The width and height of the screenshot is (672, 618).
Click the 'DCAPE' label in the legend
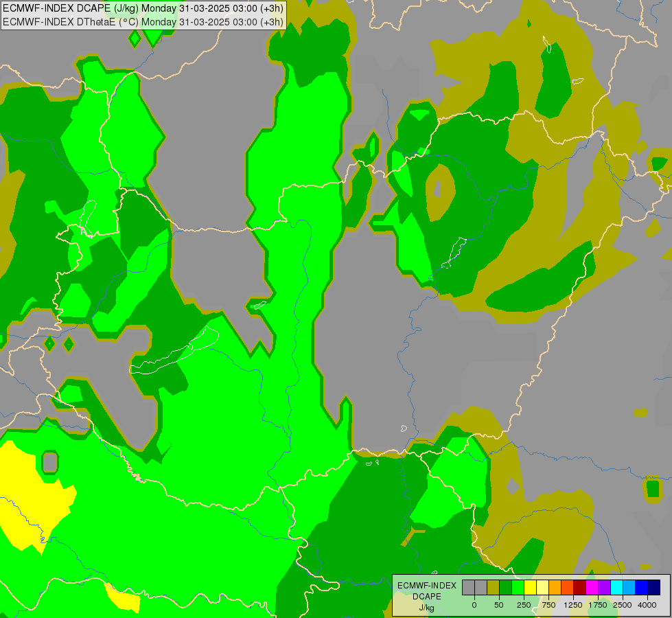[x=427, y=597]
